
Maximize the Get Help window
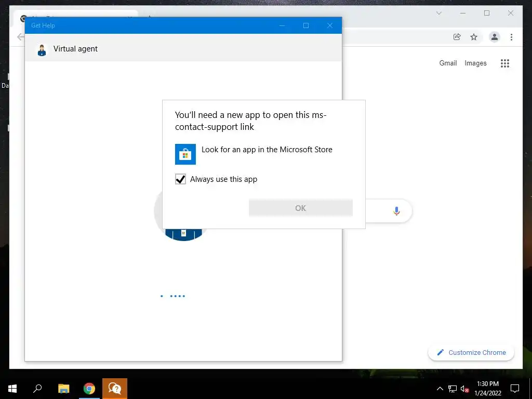pos(305,25)
